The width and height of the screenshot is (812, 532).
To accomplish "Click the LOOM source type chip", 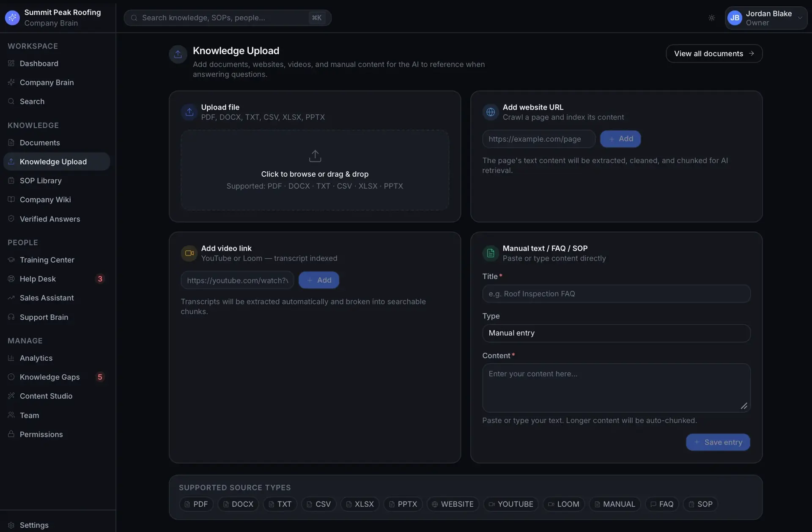I will coord(564,504).
